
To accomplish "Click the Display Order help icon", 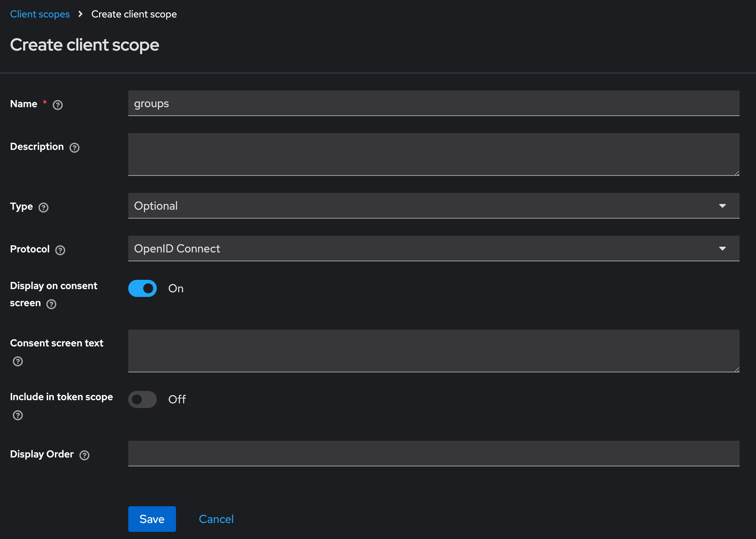I will click(84, 455).
